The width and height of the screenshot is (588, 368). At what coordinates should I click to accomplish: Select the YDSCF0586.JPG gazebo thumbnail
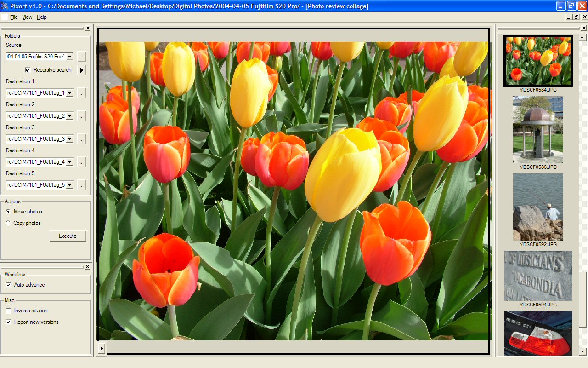click(537, 130)
